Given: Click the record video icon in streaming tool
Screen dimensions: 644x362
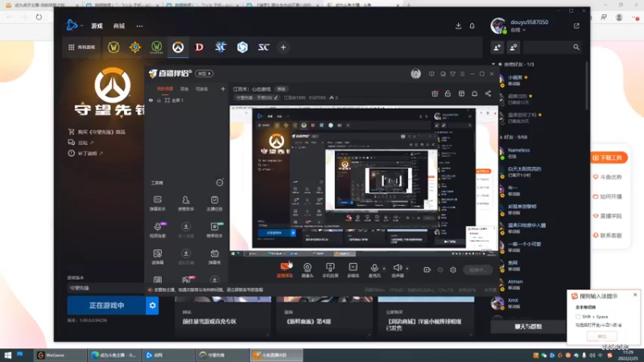Looking at the screenshot, I should [x=427, y=269].
